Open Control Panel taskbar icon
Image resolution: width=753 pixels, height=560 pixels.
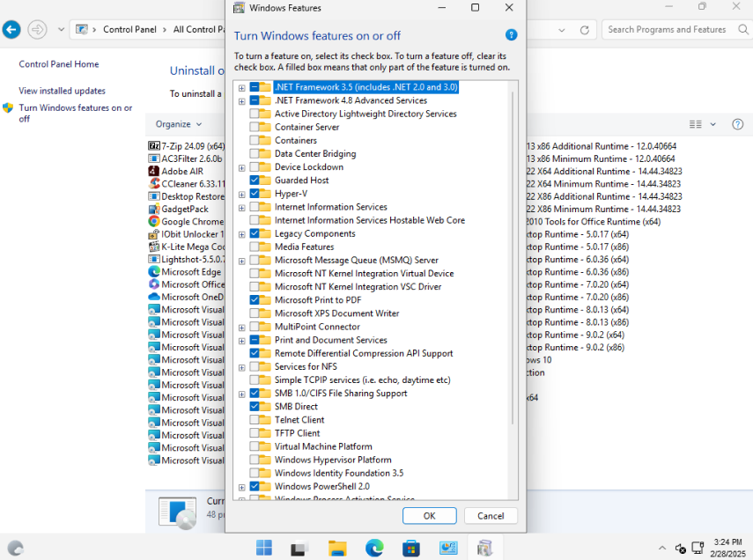[448, 548]
